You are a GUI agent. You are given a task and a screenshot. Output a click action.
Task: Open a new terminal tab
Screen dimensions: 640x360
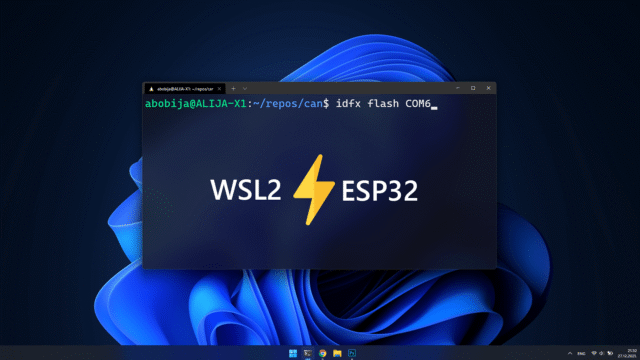point(233,89)
